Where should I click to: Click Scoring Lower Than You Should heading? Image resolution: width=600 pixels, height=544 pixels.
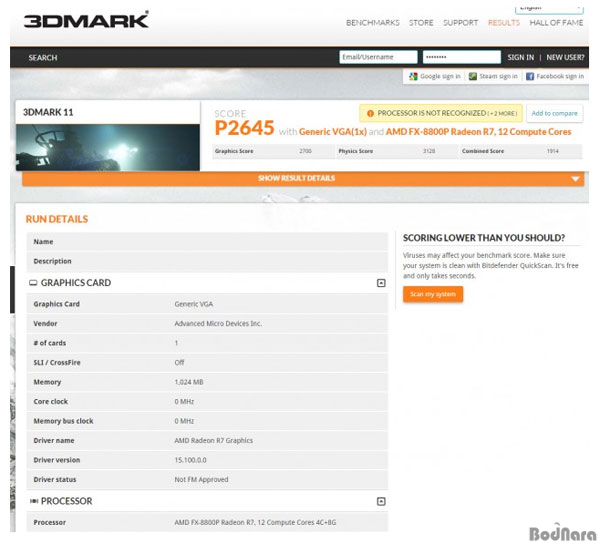484,238
